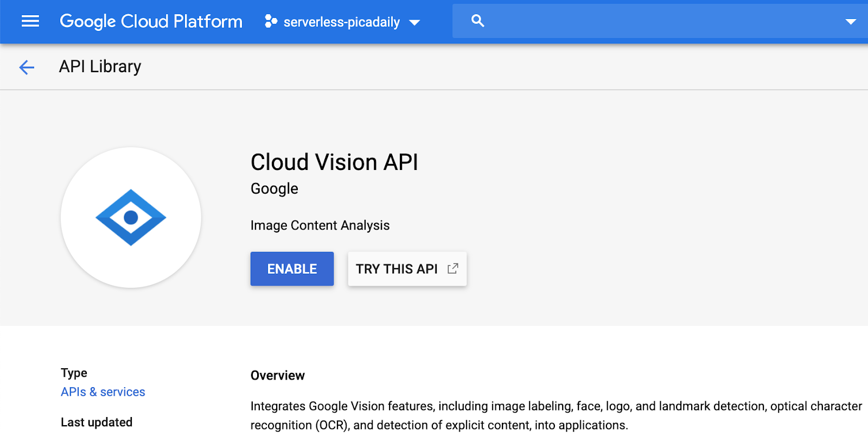Screen dimensions: 868x436
Task: Click the Google Cloud Platform logo
Action: tap(151, 21)
